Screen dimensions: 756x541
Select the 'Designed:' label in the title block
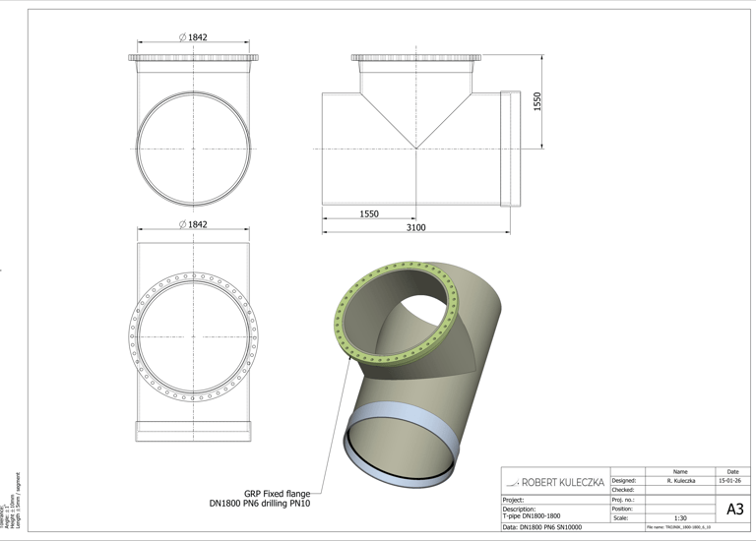point(624,480)
